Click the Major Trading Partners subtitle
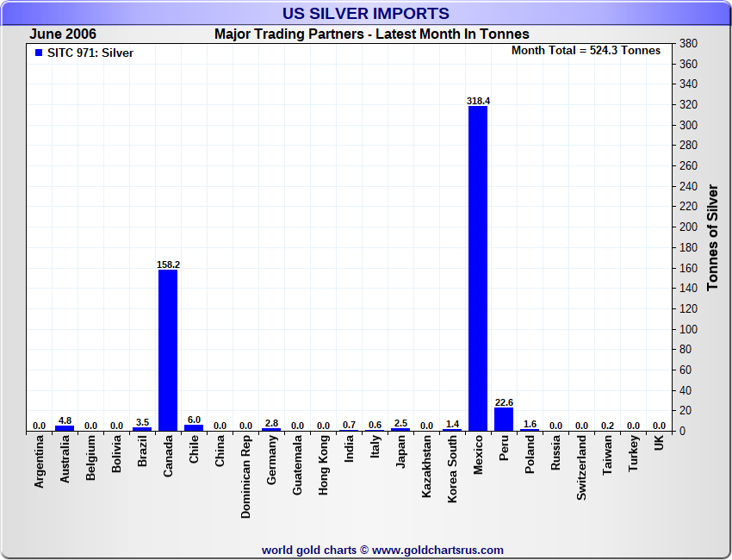 pyautogui.click(x=372, y=34)
